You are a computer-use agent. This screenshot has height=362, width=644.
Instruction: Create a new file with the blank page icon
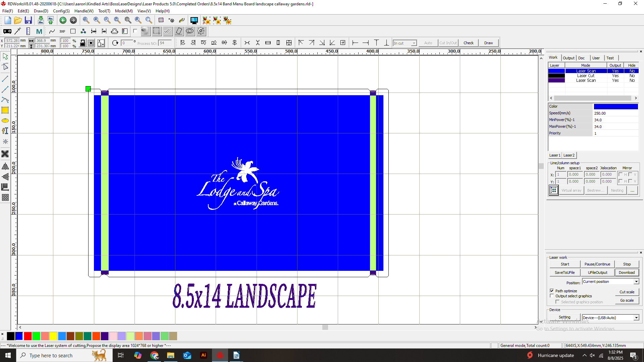(x=8, y=20)
